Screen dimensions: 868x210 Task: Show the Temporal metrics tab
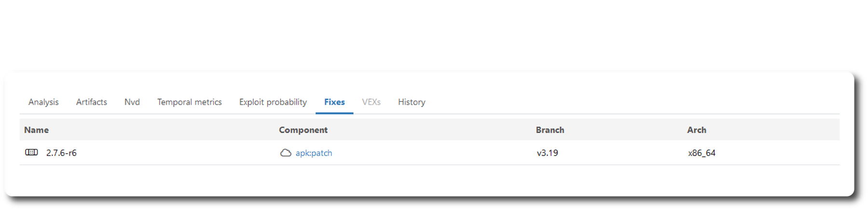[190, 102]
